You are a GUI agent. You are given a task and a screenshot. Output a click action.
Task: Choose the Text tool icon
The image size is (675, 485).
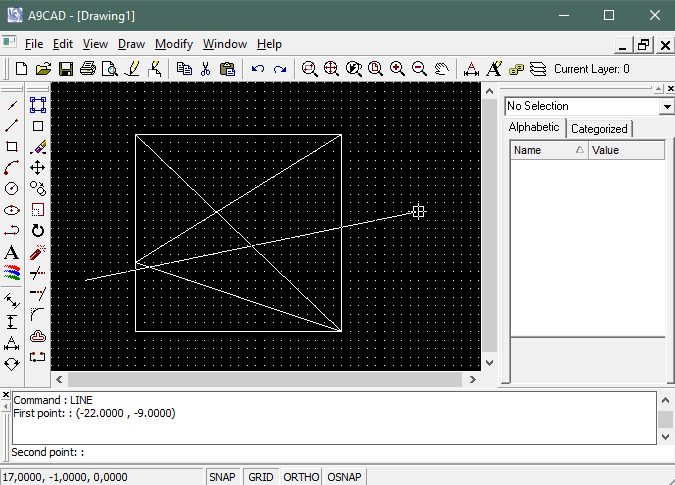point(12,252)
